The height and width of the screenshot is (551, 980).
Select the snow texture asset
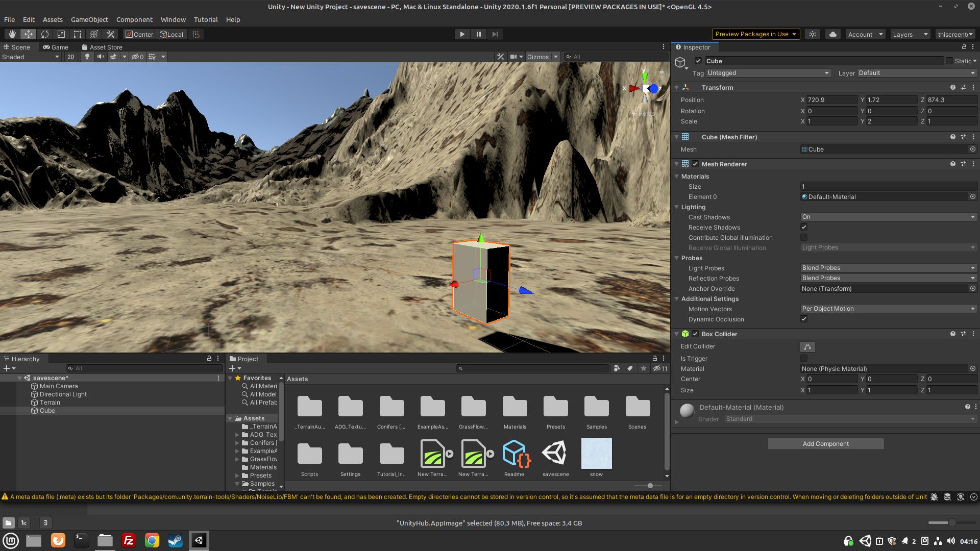[596, 458]
